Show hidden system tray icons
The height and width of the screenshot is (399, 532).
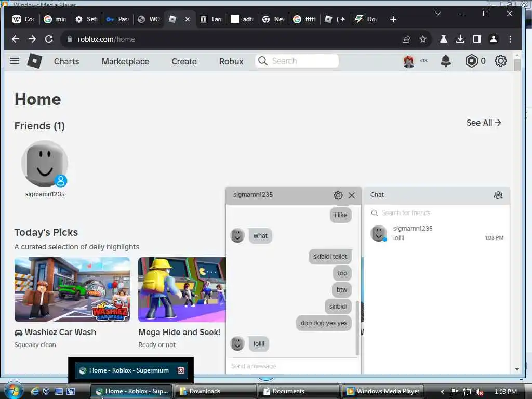442,392
